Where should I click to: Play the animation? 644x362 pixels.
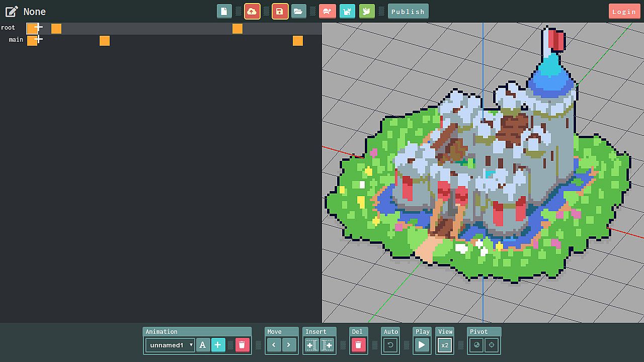click(x=422, y=345)
